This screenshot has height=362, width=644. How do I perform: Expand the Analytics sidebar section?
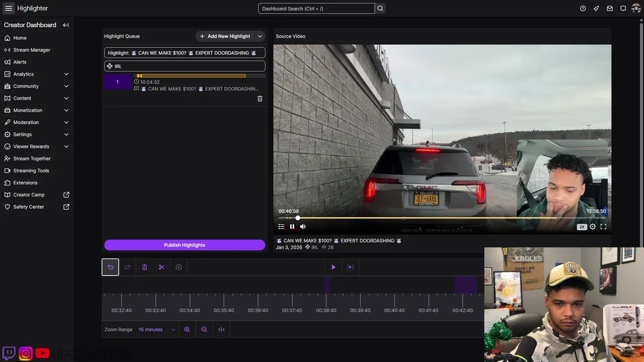(x=66, y=74)
